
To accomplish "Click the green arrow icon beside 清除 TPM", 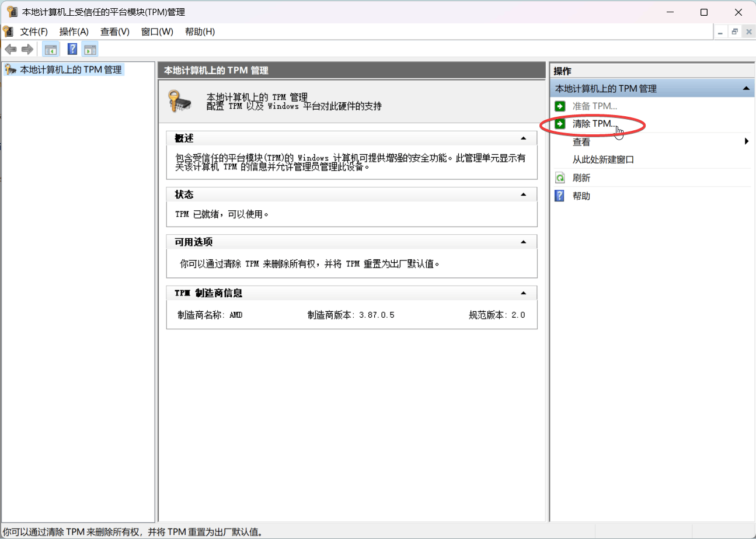I will tap(560, 124).
